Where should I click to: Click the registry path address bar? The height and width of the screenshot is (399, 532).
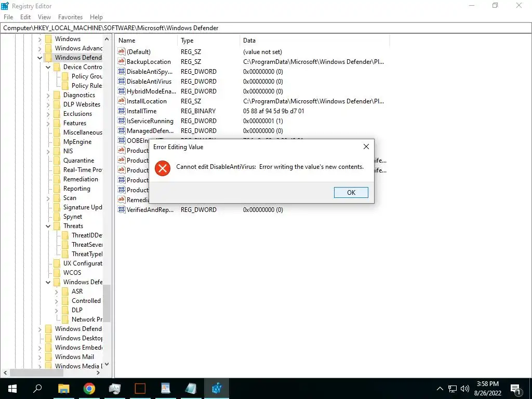266,28
